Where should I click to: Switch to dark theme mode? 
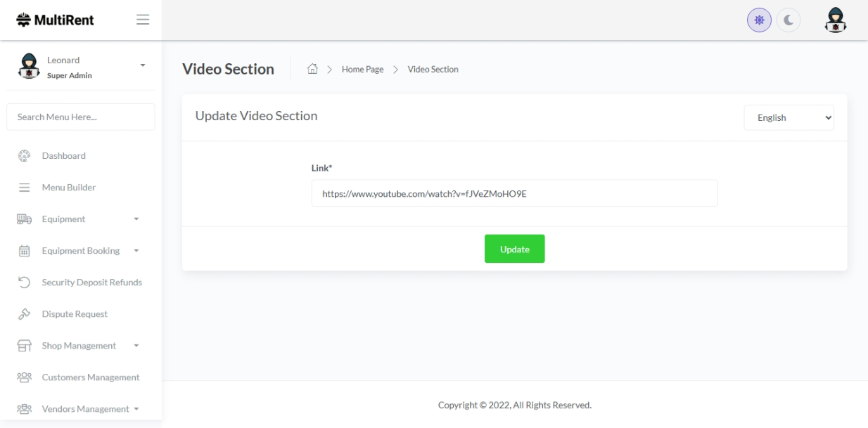point(788,20)
